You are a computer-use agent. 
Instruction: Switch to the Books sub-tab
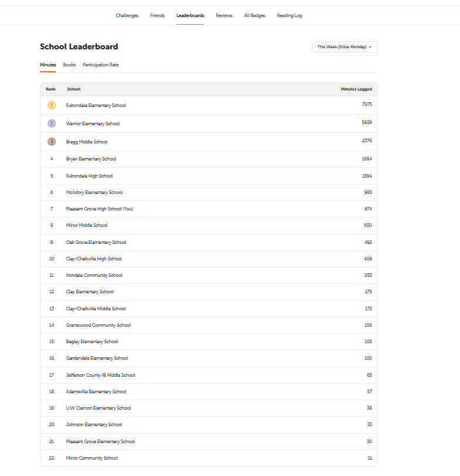pos(69,65)
